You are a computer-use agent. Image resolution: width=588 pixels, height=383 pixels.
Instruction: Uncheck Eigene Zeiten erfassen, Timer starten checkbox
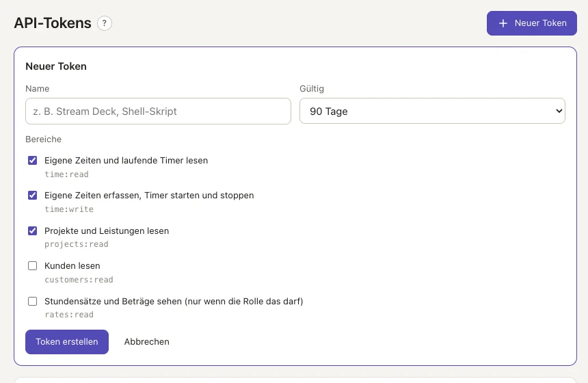click(33, 196)
